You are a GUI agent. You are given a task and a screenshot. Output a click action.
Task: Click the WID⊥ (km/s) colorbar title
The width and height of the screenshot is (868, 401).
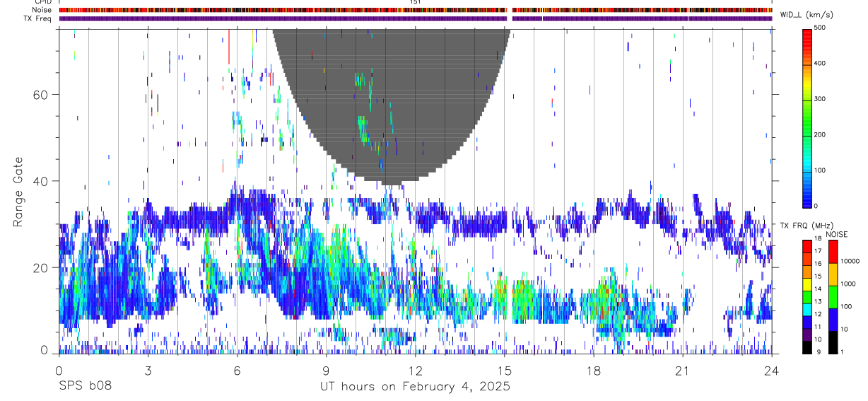pos(807,15)
